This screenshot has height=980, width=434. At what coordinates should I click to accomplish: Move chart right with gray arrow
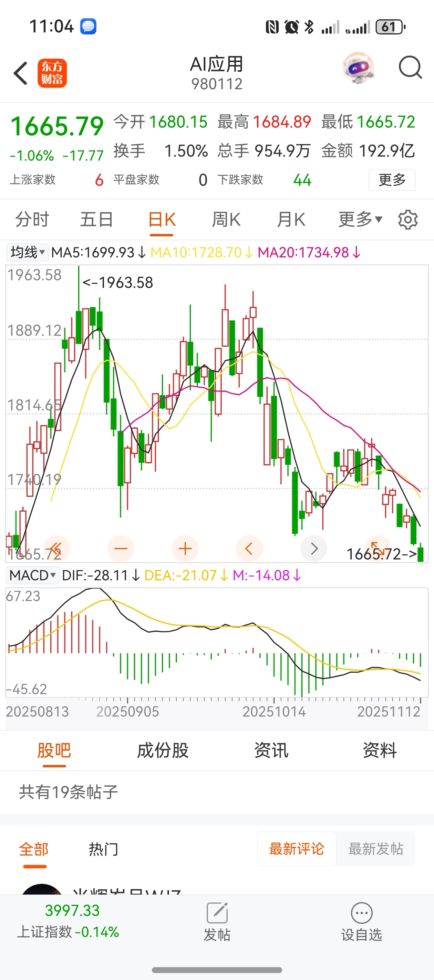[314, 549]
